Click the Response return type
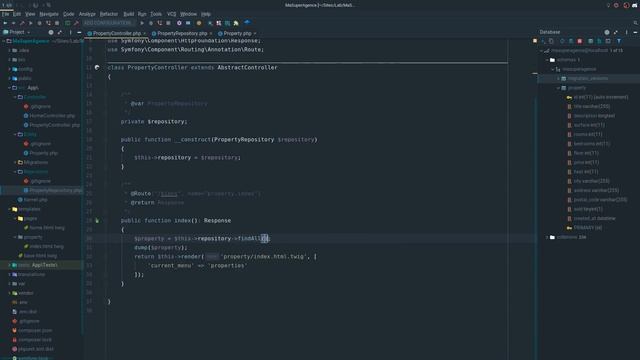 click(218, 220)
